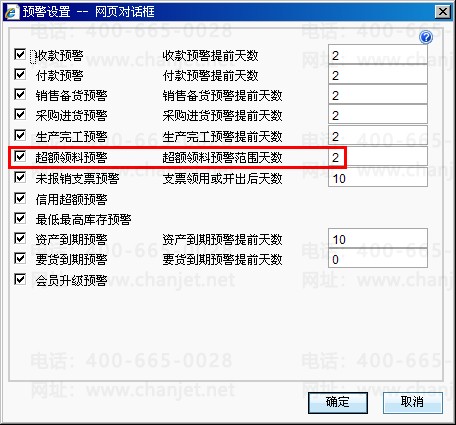Screen dimensions: 456x425
Task: Click the 收款预警提前天数 input field
Action: (x=378, y=55)
